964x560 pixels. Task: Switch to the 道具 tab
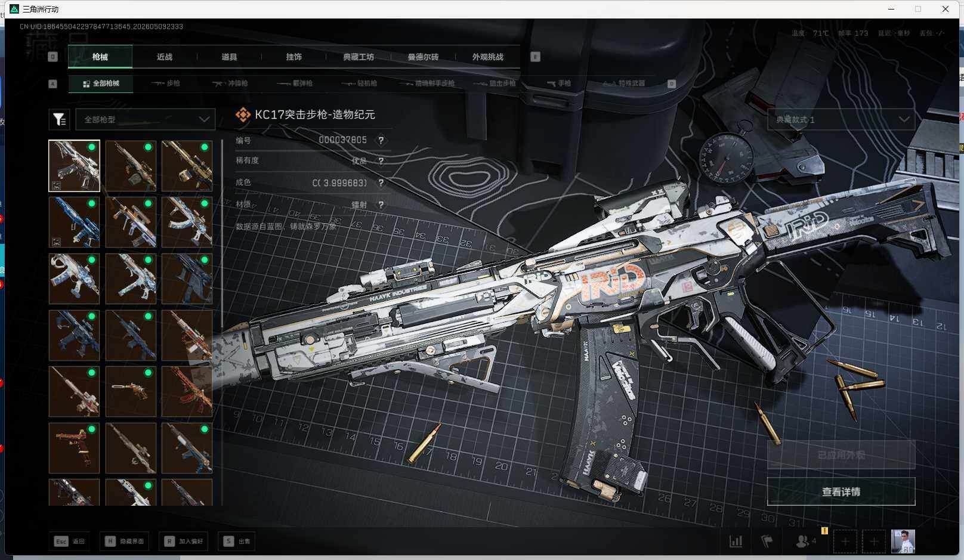pos(229,57)
